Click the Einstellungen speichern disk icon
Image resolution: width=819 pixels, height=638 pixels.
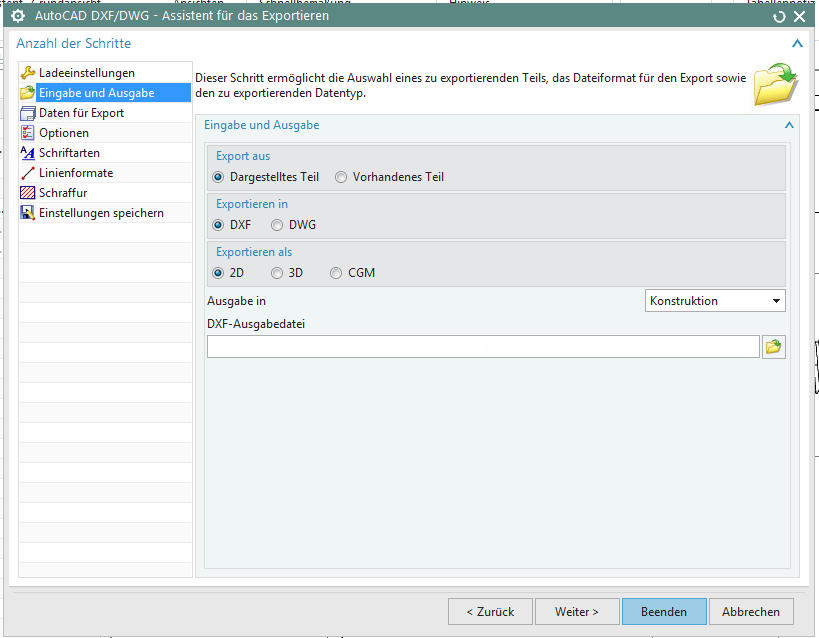(x=27, y=213)
